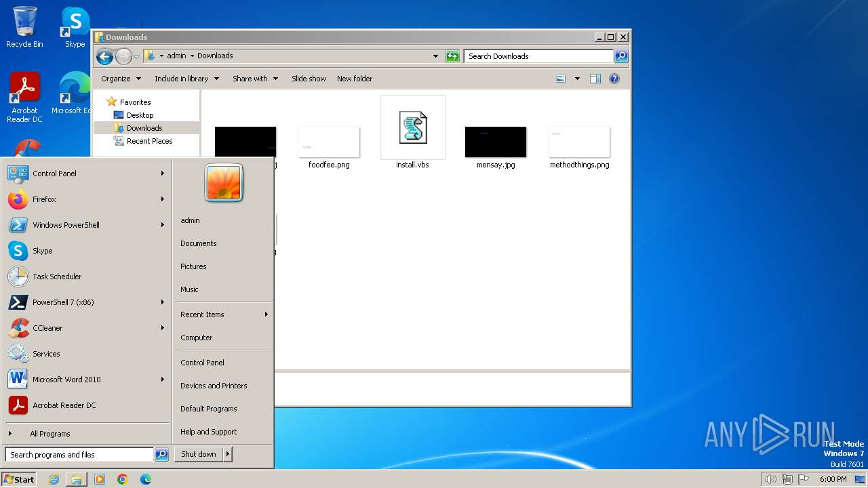Click the Start button

(x=19, y=479)
